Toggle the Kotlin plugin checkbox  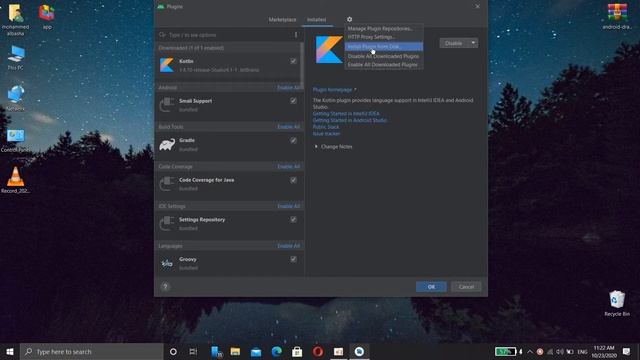(293, 61)
